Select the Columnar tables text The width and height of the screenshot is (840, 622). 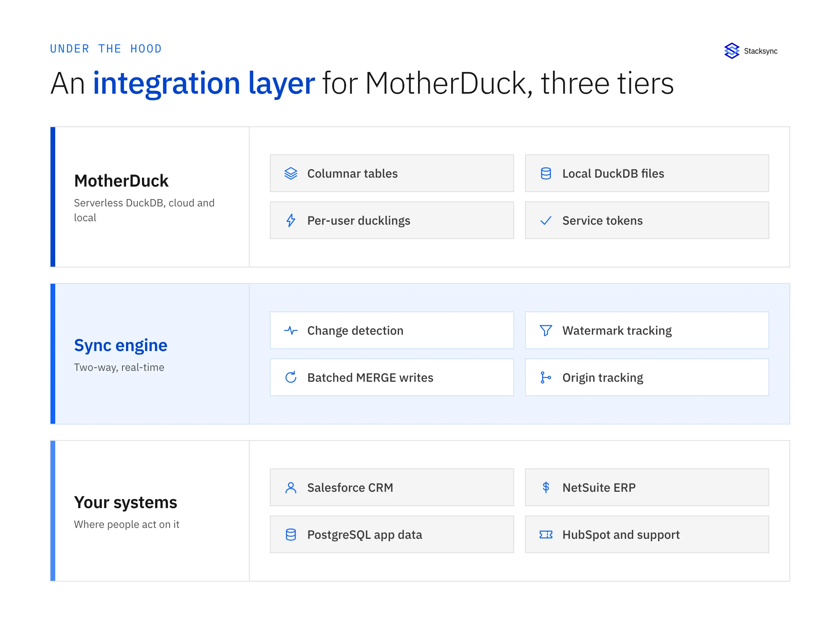point(352,173)
